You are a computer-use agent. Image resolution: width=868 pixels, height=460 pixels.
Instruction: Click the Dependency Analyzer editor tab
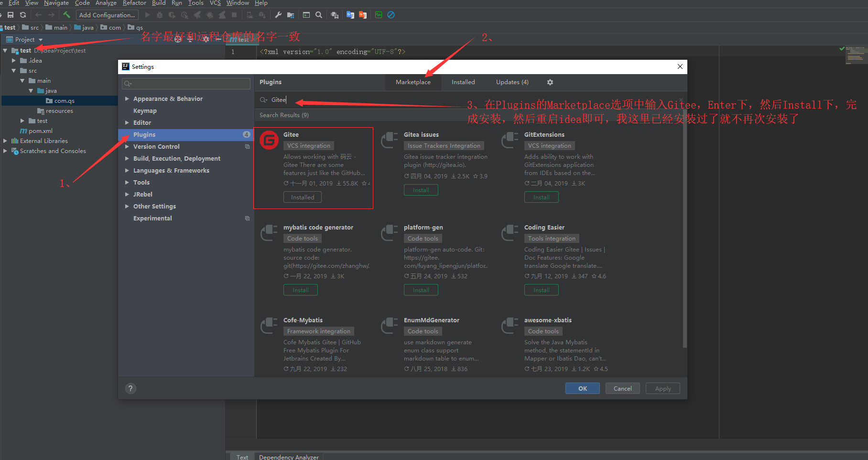(289, 457)
